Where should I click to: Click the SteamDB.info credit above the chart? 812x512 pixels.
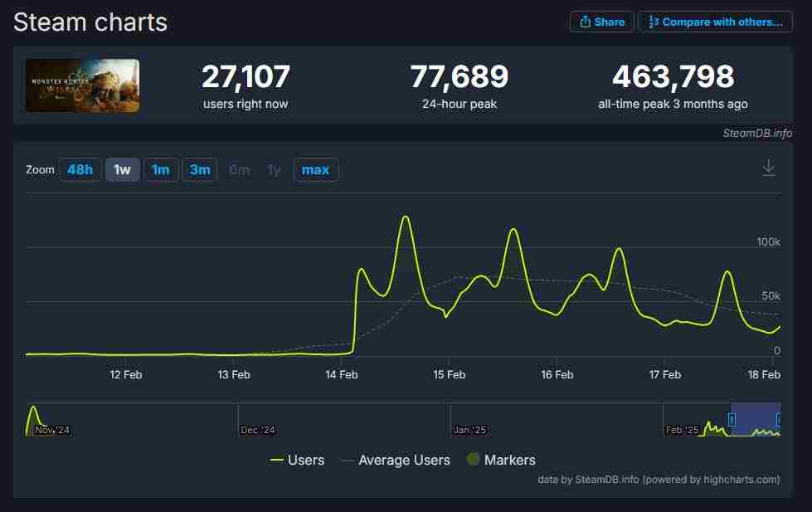757,133
